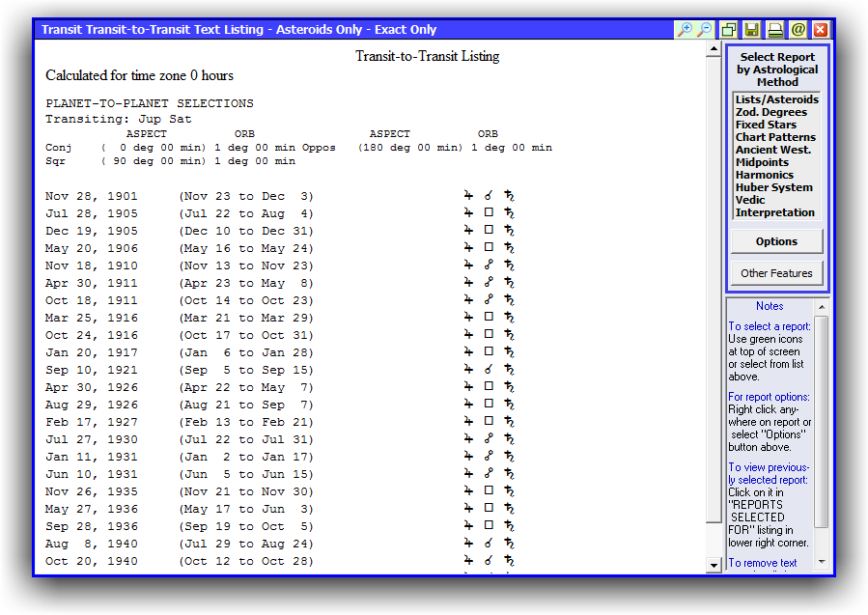Click 'Calculated for time zone 0 hours' text
This screenshot has width=868, height=615.
pos(139,75)
